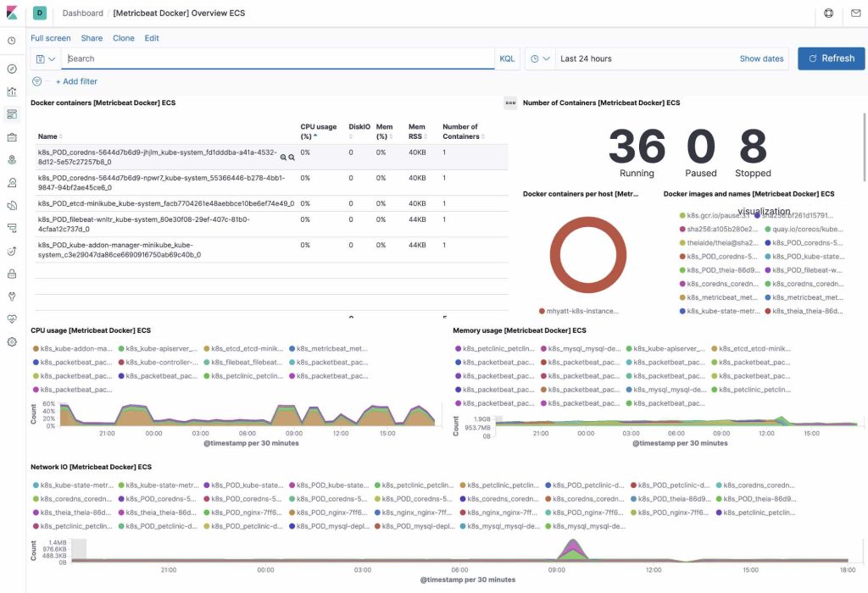Open Metrics infrastructure icon in sidebar

tap(12, 205)
